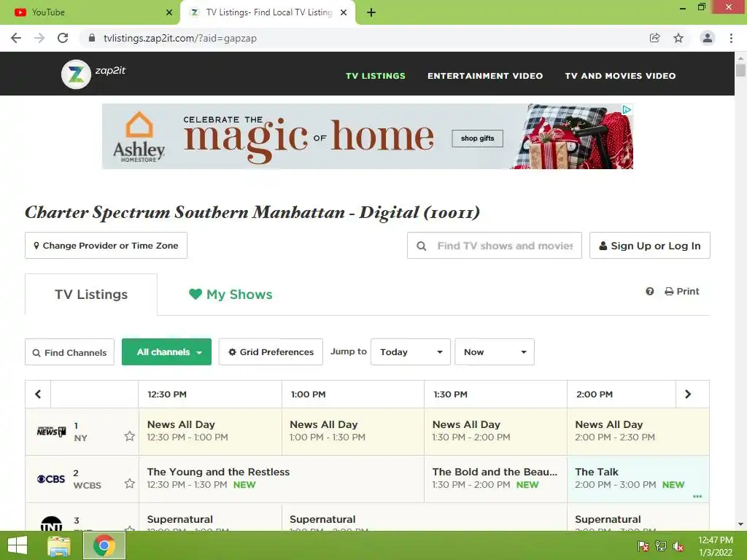747x560 pixels.
Task: Click Find Channels button
Action: coord(69,352)
